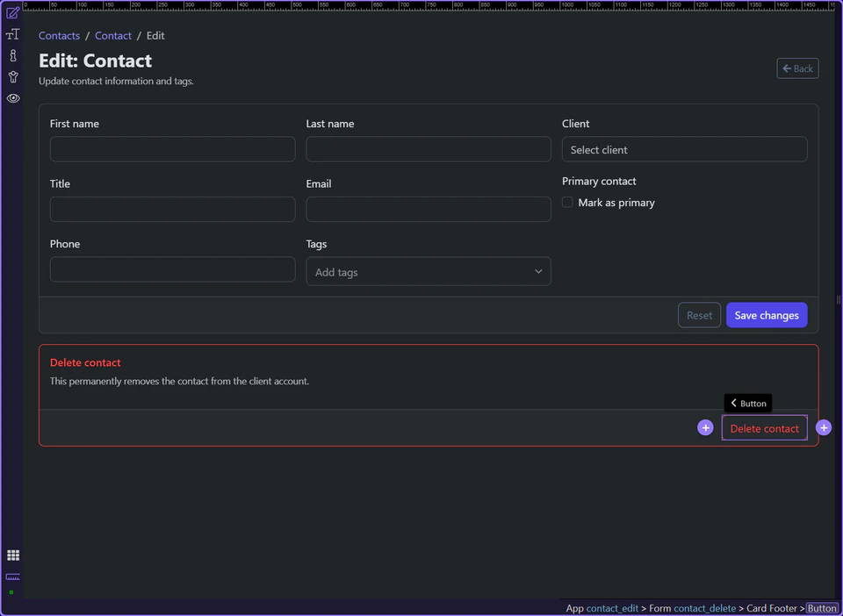
Task: Select the edit/compose tool in the left sidebar
Action: (x=12, y=12)
